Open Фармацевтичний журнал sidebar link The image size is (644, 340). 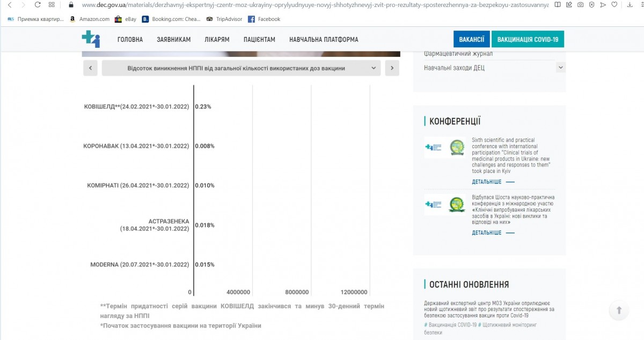[x=458, y=54]
